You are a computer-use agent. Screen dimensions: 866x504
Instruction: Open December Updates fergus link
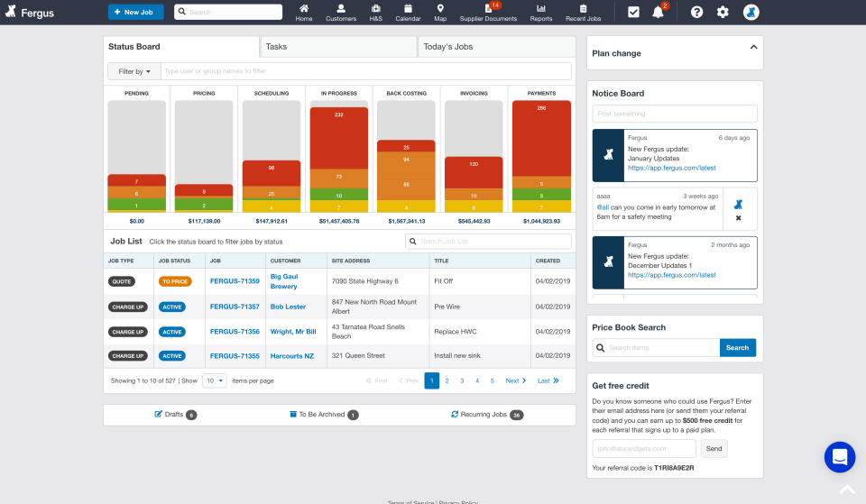[x=671, y=276]
